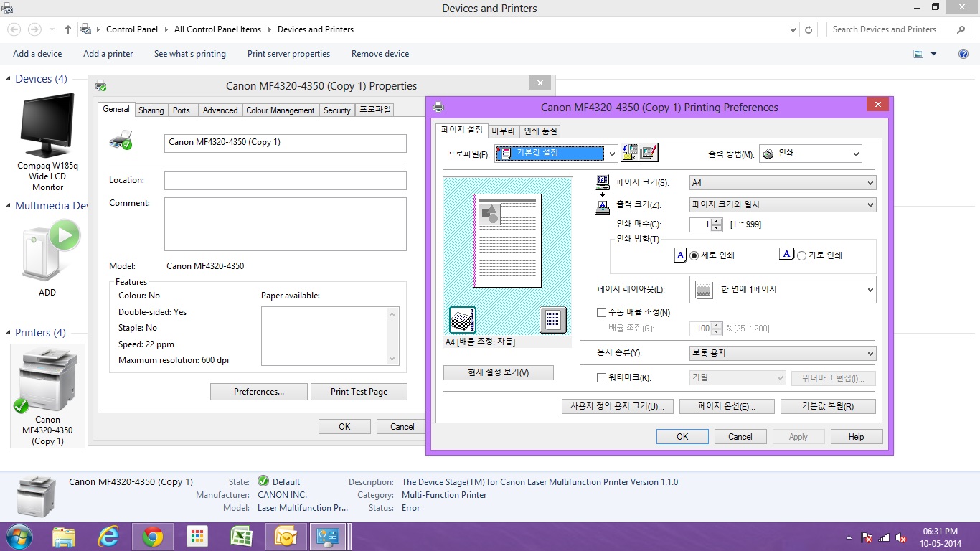The width and height of the screenshot is (980, 551).
Task: Tick the 워터마크 checkbox
Action: (x=602, y=378)
